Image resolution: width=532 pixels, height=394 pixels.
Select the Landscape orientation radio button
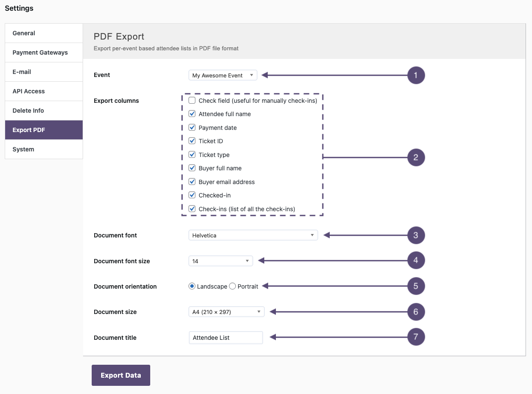pyautogui.click(x=192, y=286)
